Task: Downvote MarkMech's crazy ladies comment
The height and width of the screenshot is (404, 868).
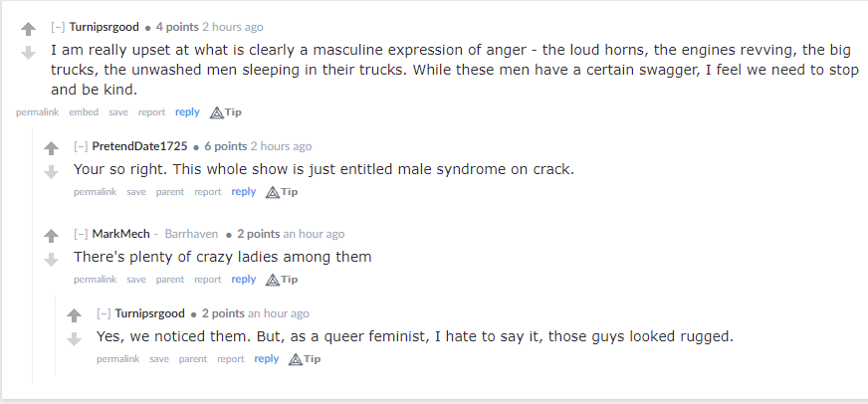Action: pos(51,260)
